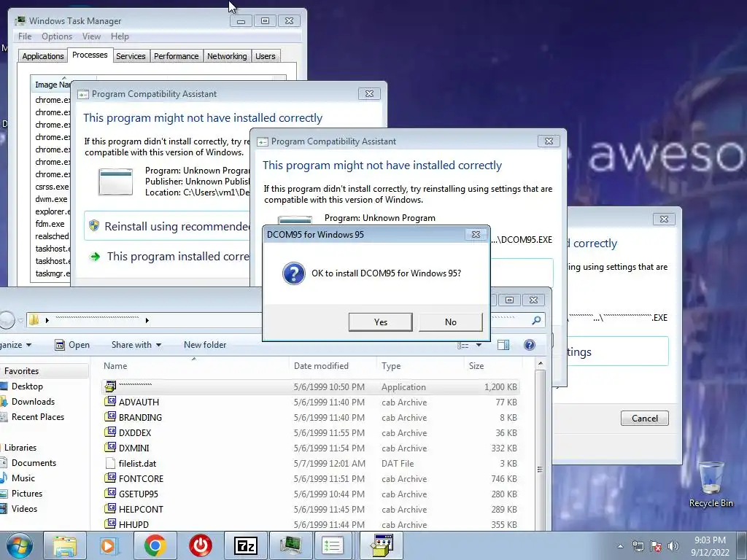Open Google Chrome from taskbar
This screenshot has width=747, height=560.
click(x=155, y=545)
